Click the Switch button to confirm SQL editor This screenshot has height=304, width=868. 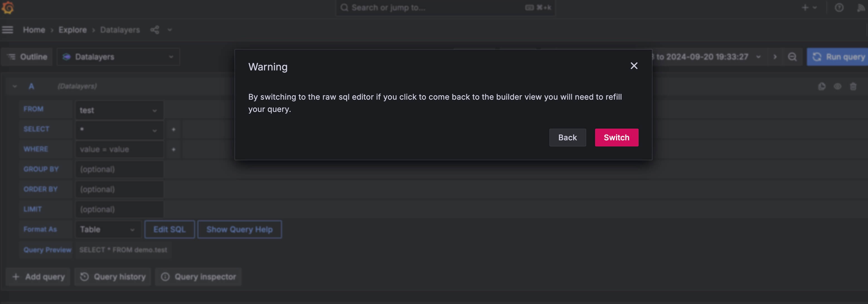[617, 137]
